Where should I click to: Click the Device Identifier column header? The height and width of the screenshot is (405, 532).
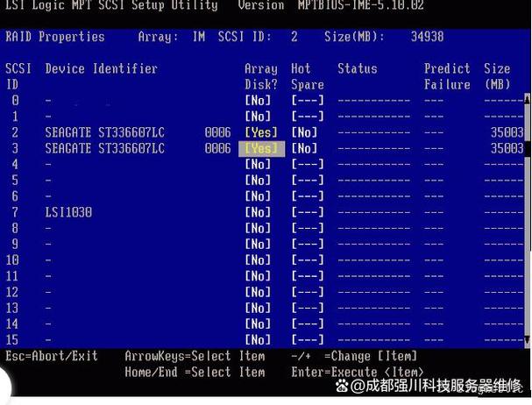pyautogui.click(x=101, y=69)
